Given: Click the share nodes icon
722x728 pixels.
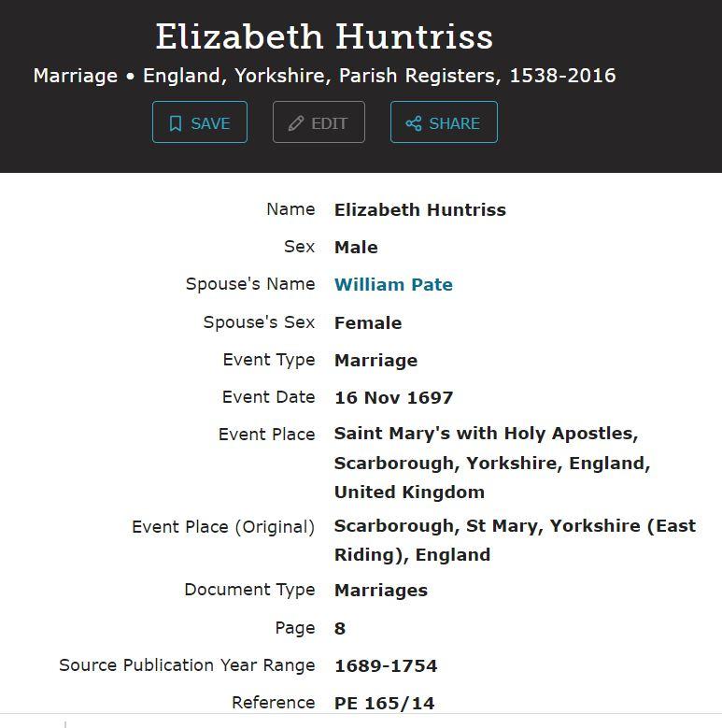Looking at the screenshot, I should click(x=414, y=123).
